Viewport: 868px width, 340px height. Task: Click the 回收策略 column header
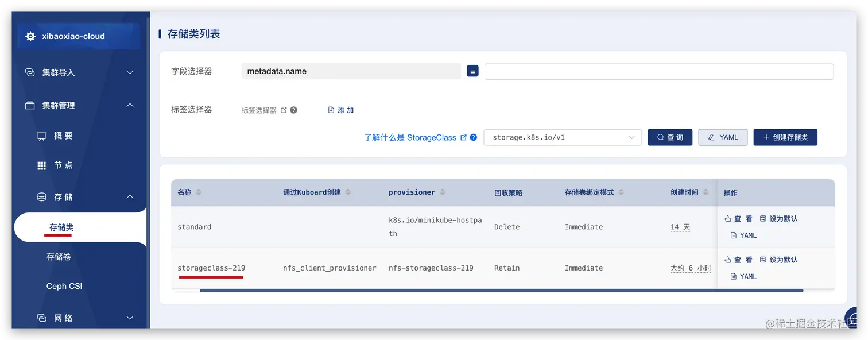pyautogui.click(x=508, y=192)
